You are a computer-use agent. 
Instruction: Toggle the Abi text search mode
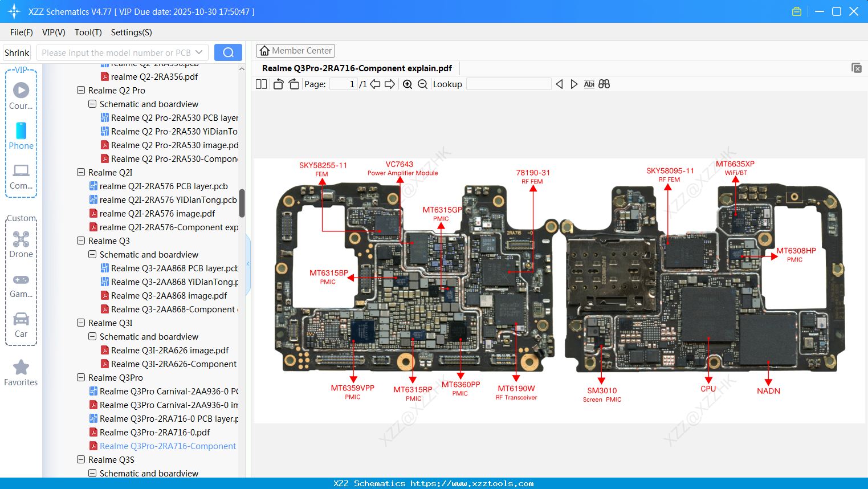coord(589,84)
